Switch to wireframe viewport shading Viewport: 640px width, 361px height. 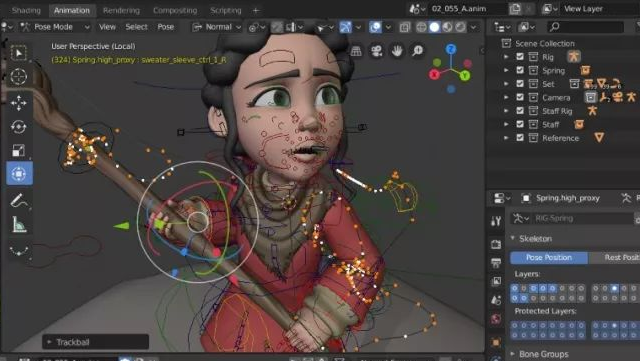(x=421, y=27)
